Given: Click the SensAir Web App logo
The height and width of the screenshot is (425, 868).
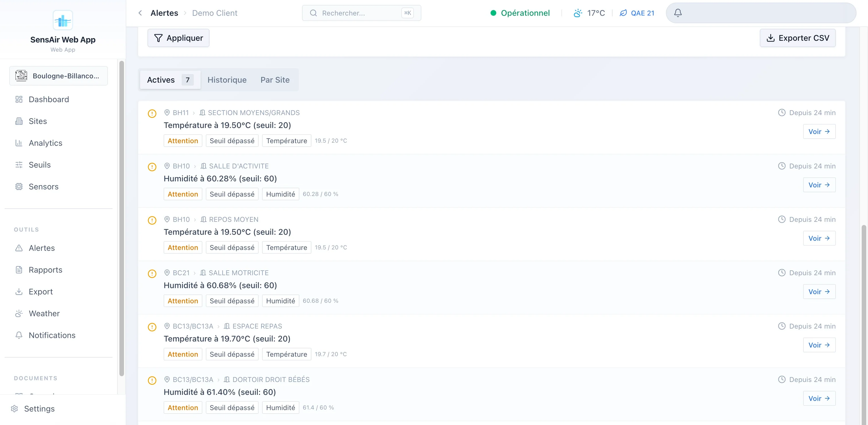Looking at the screenshot, I should pos(63,20).
